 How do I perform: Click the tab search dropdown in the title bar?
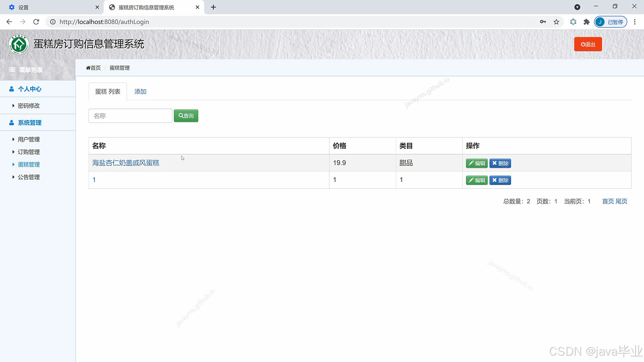(x=577, y=7)
